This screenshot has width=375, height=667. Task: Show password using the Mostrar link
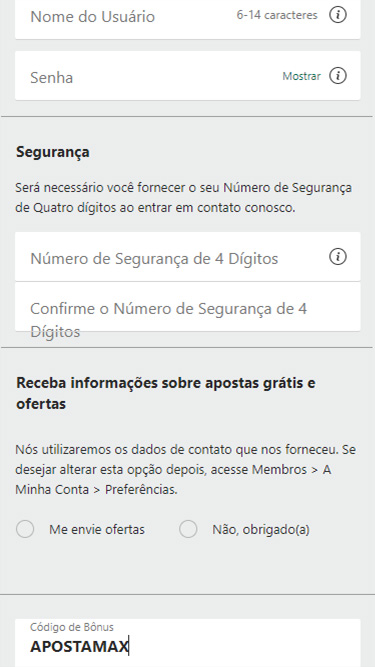[301, 77]
